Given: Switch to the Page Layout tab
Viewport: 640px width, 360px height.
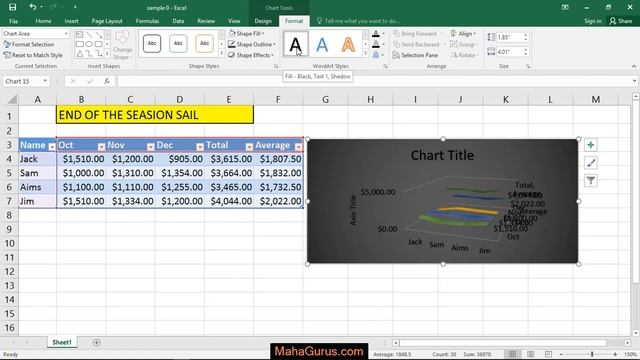Looking at the screenshot, I should (107, 21).
